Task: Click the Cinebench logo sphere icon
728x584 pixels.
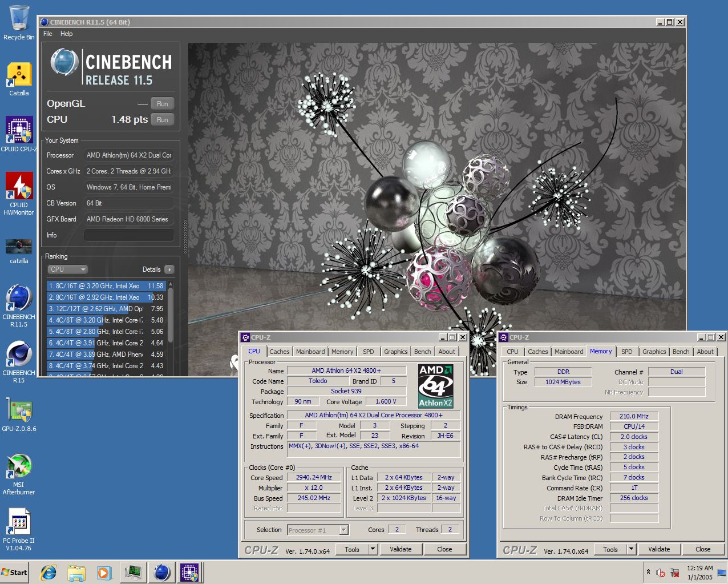Action: (x=64, y=62)
